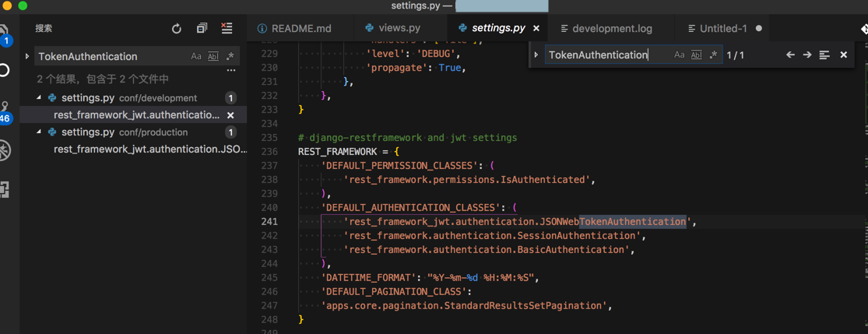
Task: Go to next match in find widget
Action: pyautogui.click(x=807, y=55)
